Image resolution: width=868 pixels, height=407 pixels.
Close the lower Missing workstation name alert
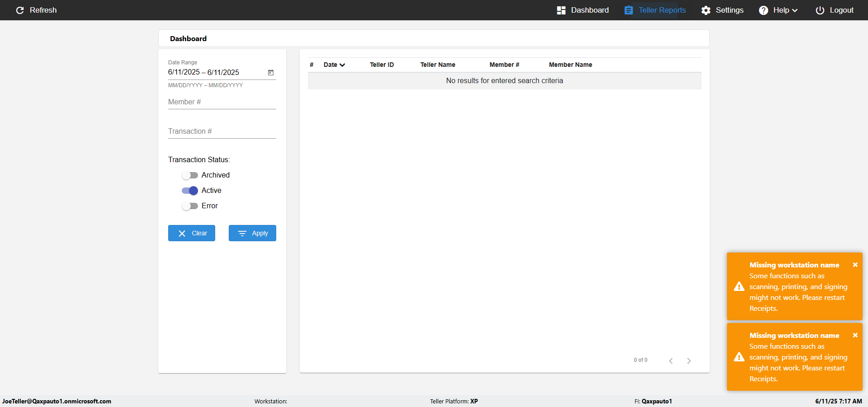pyautogui.click(x=855, y=335)
